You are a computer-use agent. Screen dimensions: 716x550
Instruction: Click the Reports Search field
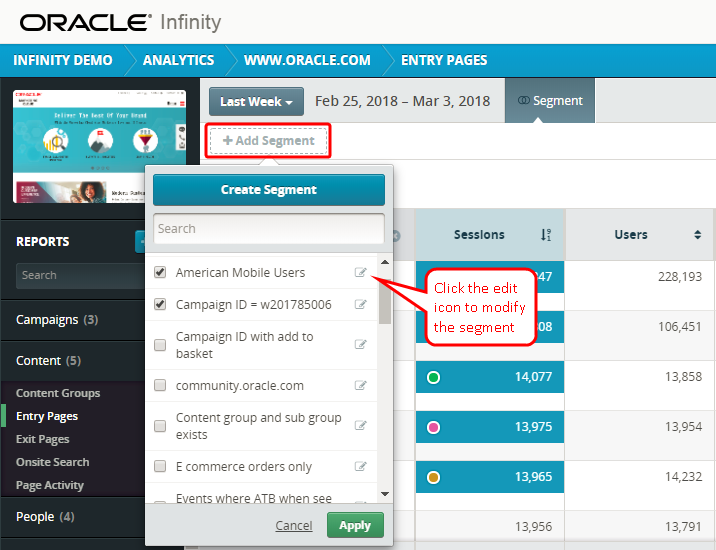80,275
